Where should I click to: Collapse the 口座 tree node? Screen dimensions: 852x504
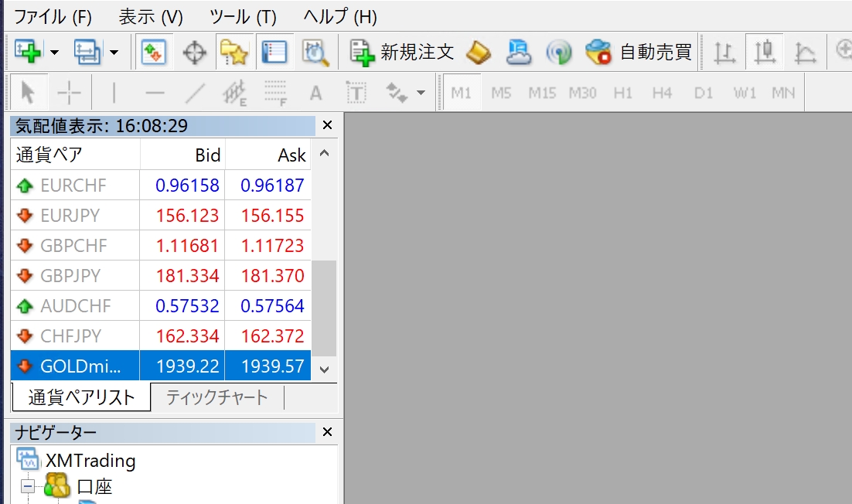(28, 485)
